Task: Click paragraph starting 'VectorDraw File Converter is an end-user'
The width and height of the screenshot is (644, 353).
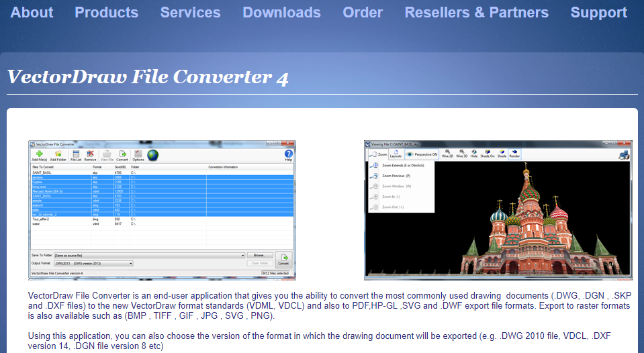Action: click(x=328, y=306)
